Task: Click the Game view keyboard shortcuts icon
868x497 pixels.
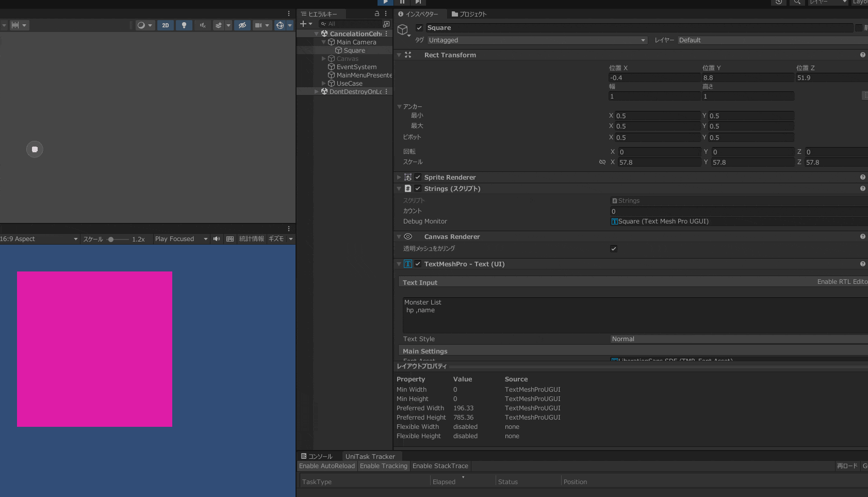Action: (230, 239)
